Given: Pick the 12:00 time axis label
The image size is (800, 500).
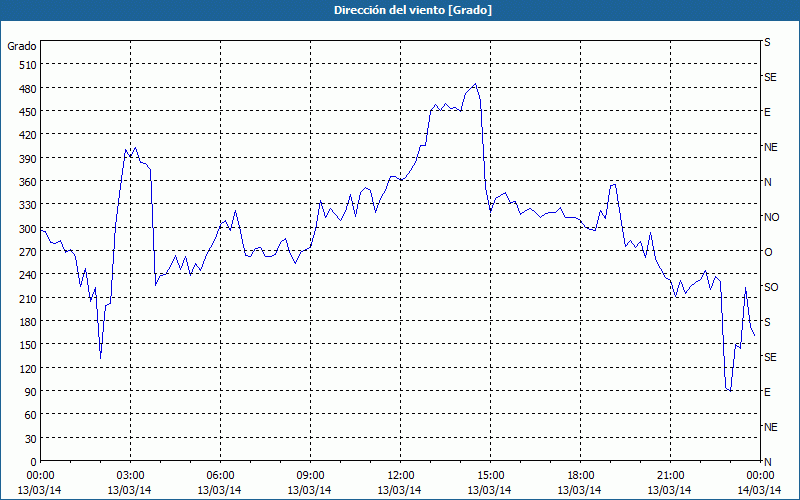Looking at the screenshot, I should click(400, 476).
